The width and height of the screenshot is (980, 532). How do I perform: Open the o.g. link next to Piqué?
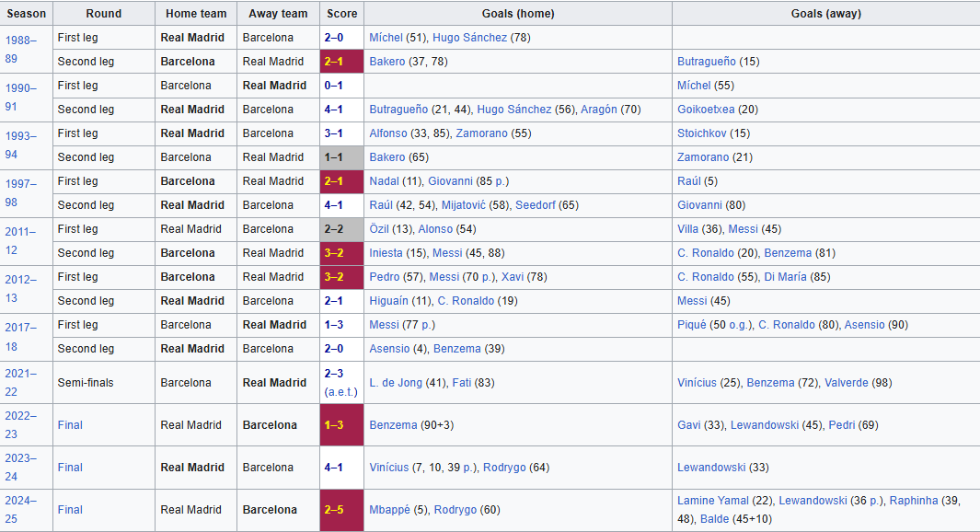(x=739, y=325)
